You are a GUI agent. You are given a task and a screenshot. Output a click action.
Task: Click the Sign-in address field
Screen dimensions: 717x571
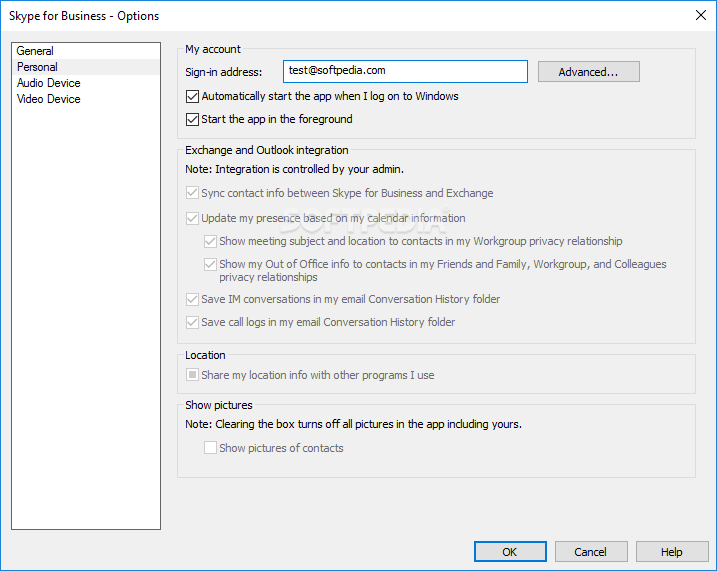(x=405, y=71)
